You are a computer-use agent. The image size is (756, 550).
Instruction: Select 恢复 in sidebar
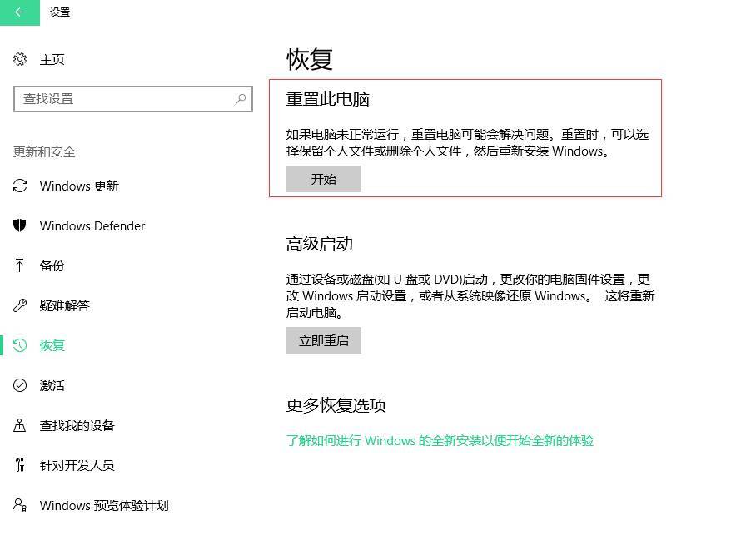pos(52,345)
